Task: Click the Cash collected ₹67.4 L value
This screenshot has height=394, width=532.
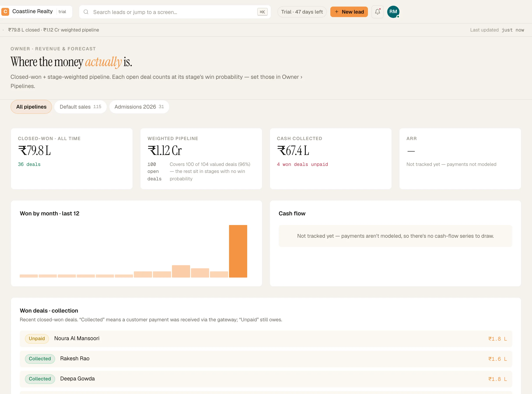Action: point(293,151)
